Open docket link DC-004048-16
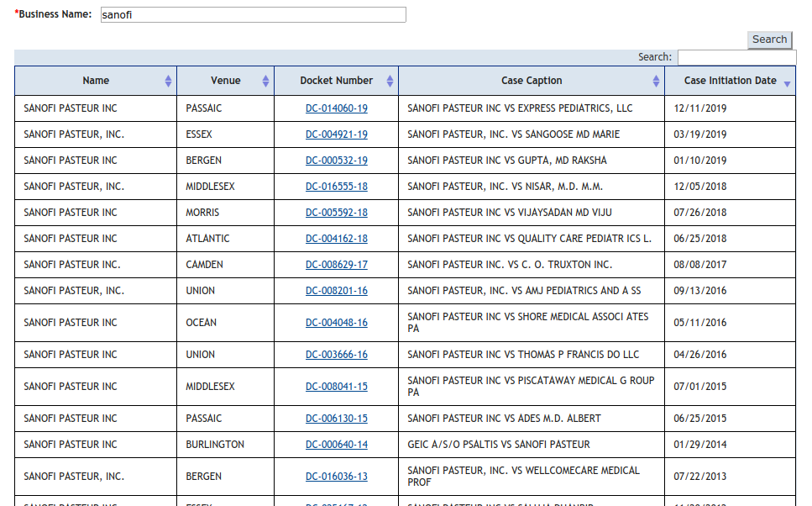812x506 pixels. [337, 323]
